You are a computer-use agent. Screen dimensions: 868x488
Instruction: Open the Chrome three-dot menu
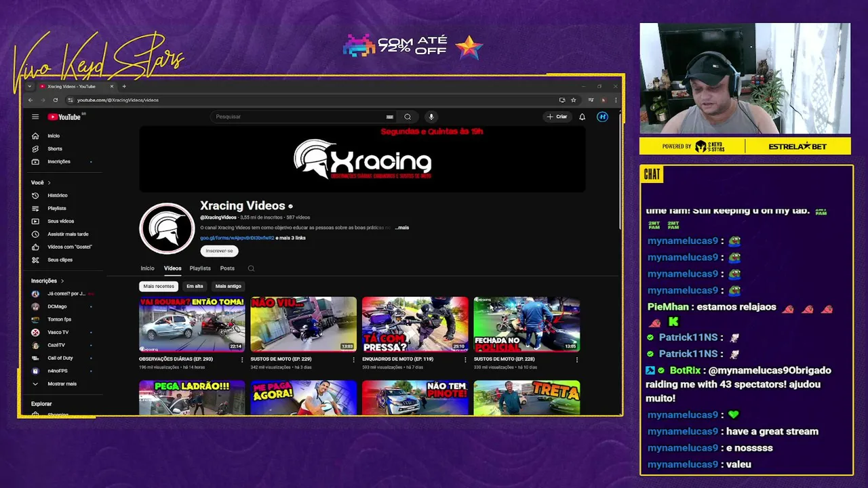point(616,100)
